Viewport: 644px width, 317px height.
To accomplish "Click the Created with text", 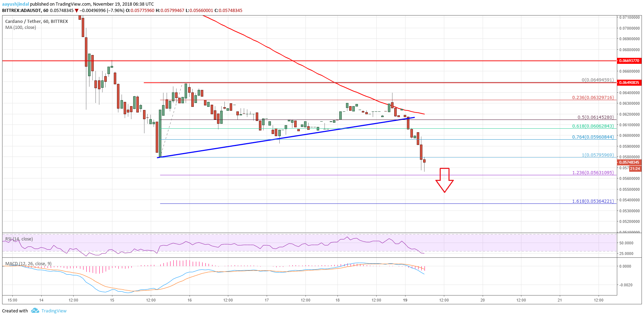I will pyautogui.click(x=15, y=311).
